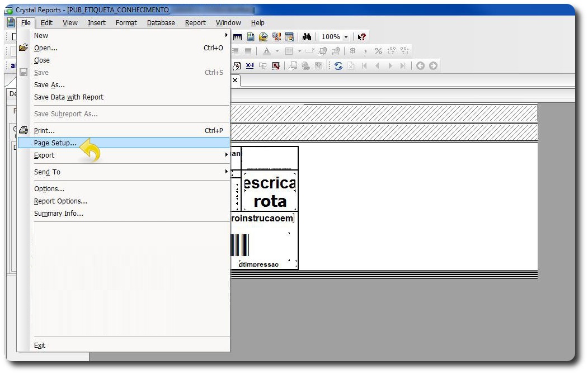Click the increase decimals icon
Screen dimensions: 588x374
point(392,51)
